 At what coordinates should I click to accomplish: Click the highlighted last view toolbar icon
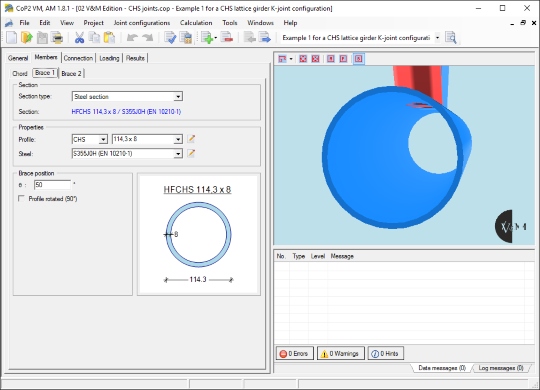[359, 59]
